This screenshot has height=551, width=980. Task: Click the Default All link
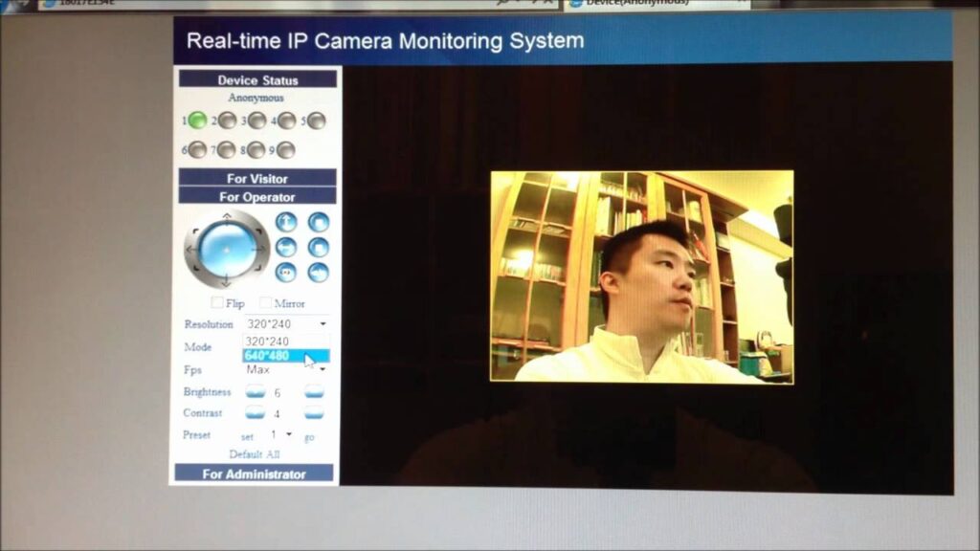254,454
